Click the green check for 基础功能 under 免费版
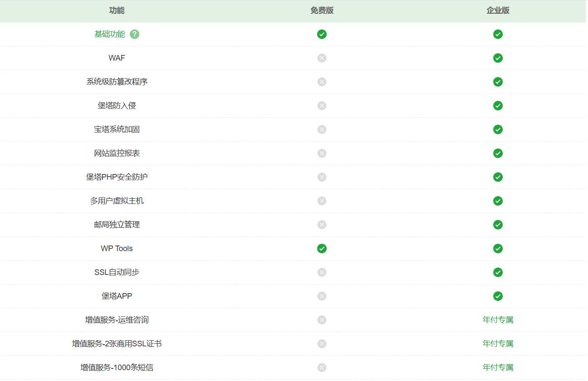This screenshot has height=381, width=588. tap(321, 34)
